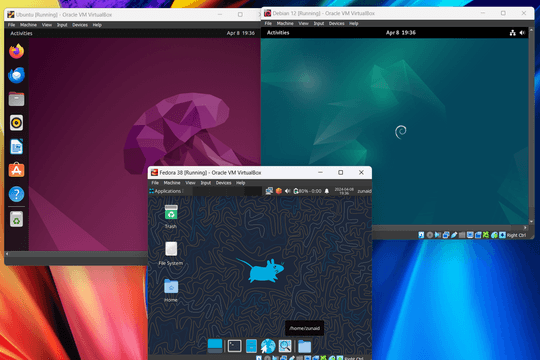Click Activities in the Ubuntu VM

point(21,33)
